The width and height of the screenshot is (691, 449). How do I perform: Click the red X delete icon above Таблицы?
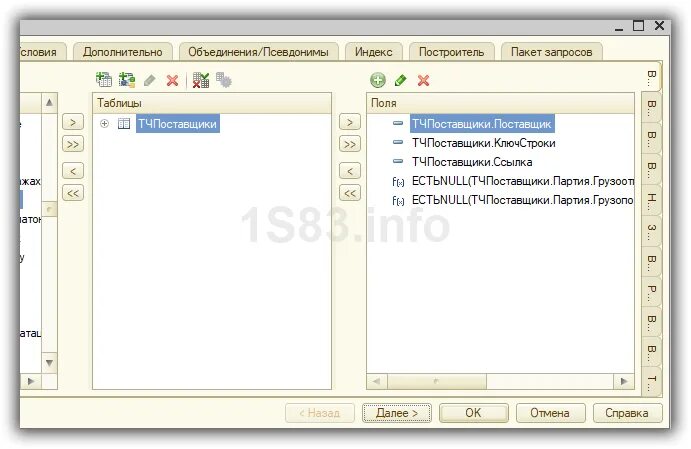click(x=172, y=81)
